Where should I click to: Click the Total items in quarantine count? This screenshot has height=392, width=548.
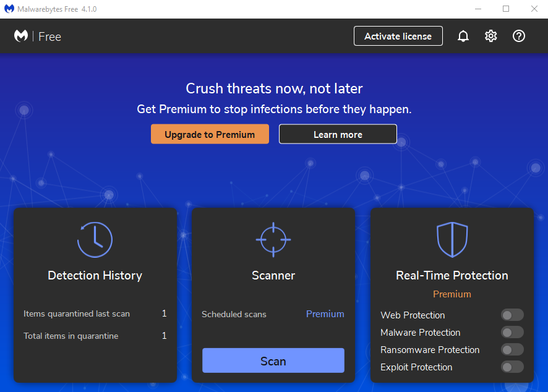164,336
